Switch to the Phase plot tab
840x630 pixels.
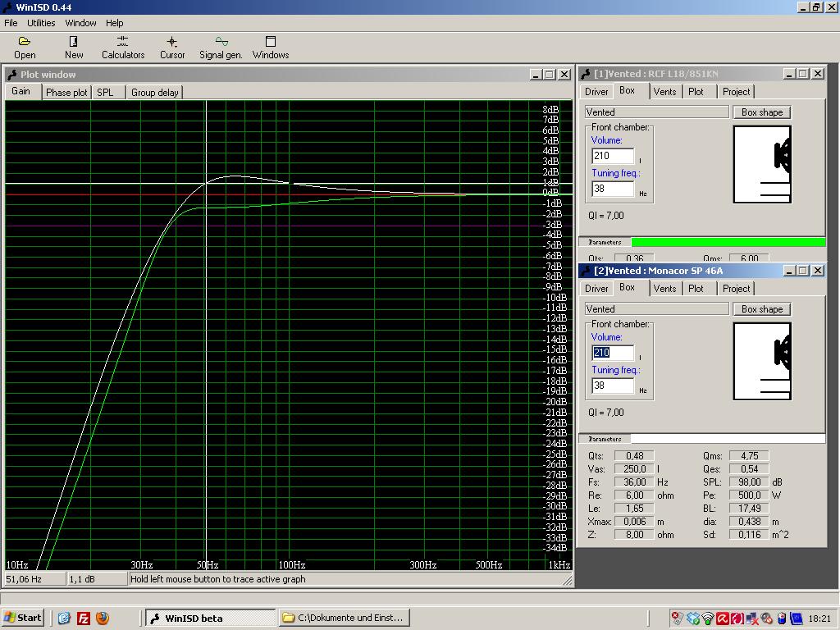pos(66,93)
